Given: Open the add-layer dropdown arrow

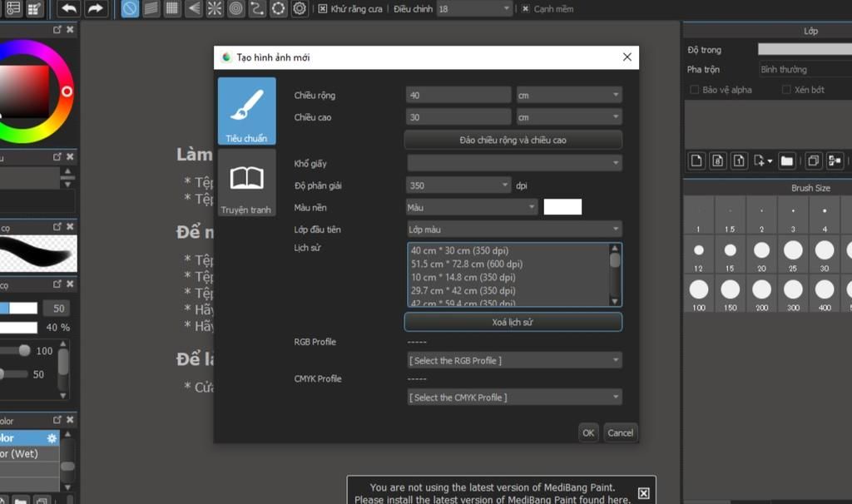Looking at the screenshot, I should pos(770,161).
